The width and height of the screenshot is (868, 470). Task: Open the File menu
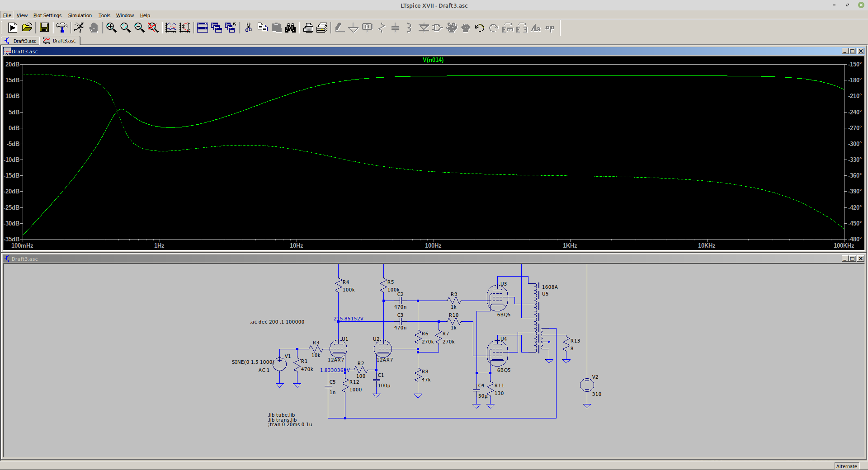[7, 15]
